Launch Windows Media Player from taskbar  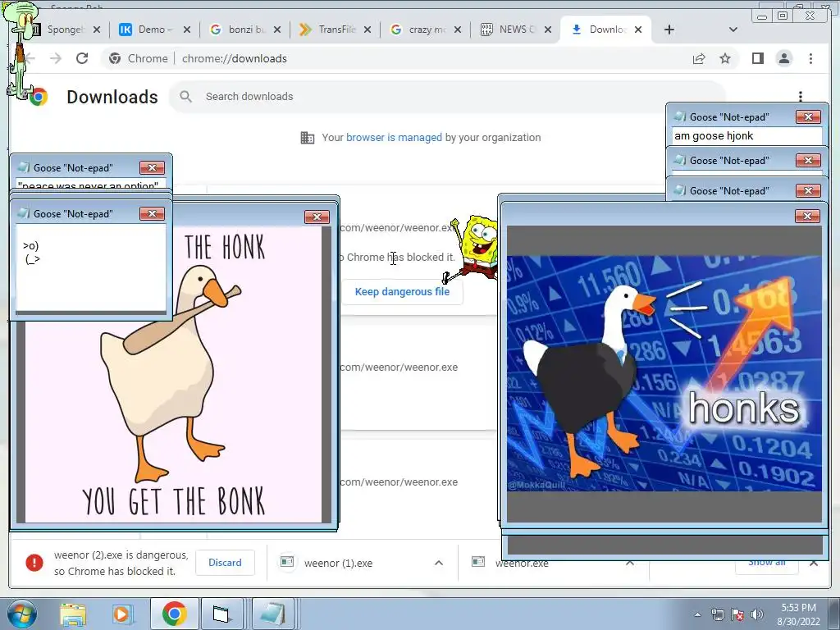click(121, 614)
